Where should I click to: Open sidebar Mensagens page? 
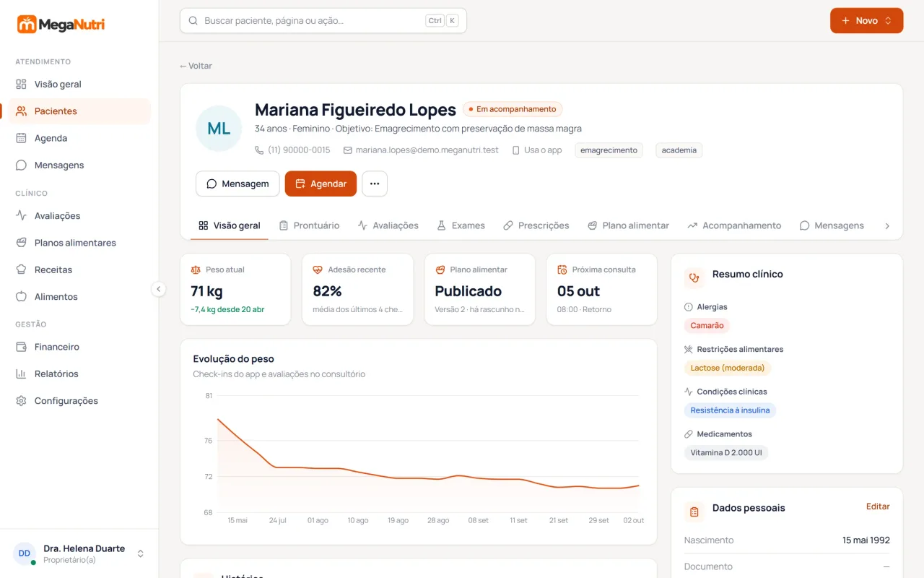(x=79, y=165)
